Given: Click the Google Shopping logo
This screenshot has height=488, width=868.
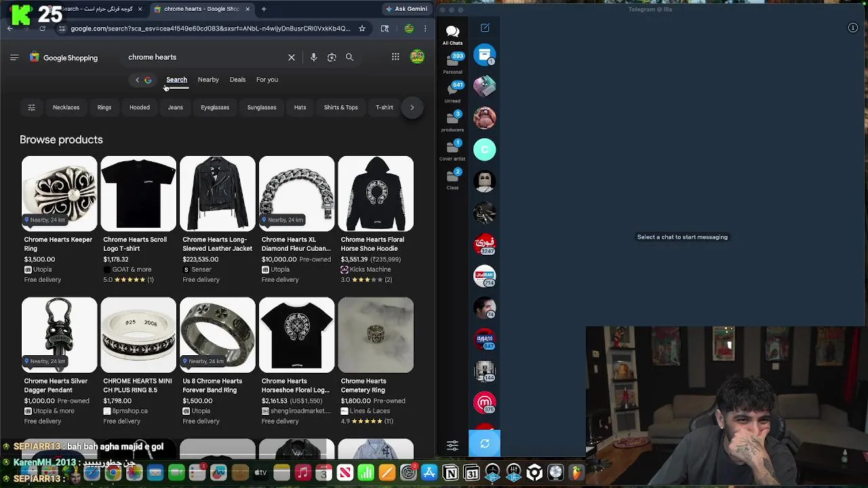Looking at the screenshot, I should (x=64, y=58).
